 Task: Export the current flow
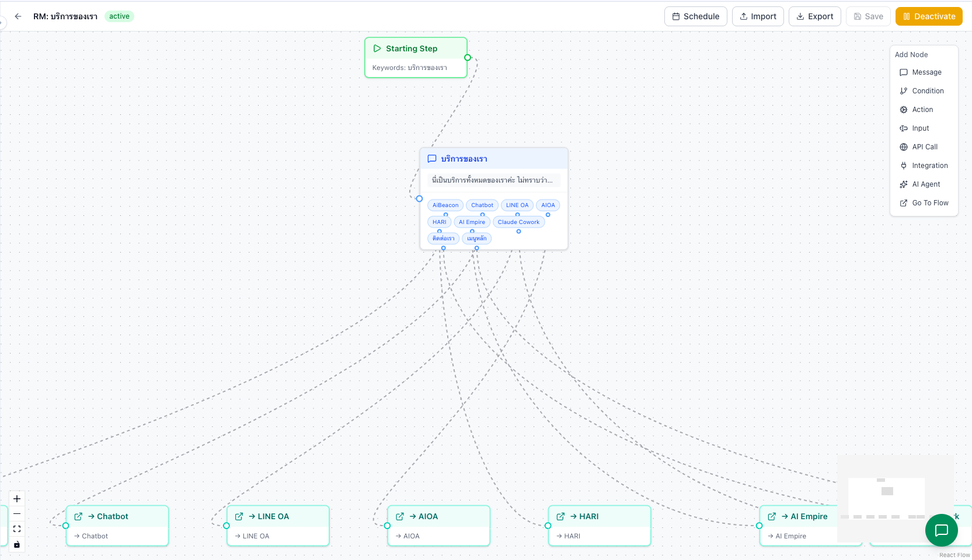click(814, 16)
